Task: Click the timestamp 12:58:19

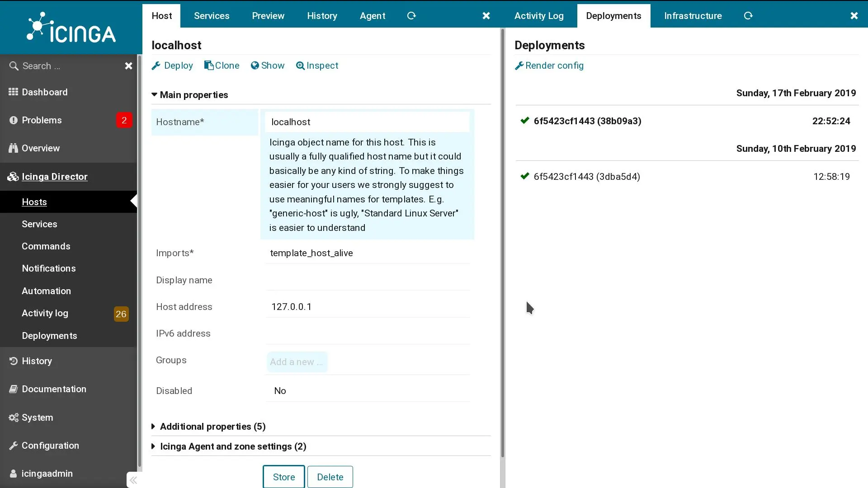Action: 831,177
